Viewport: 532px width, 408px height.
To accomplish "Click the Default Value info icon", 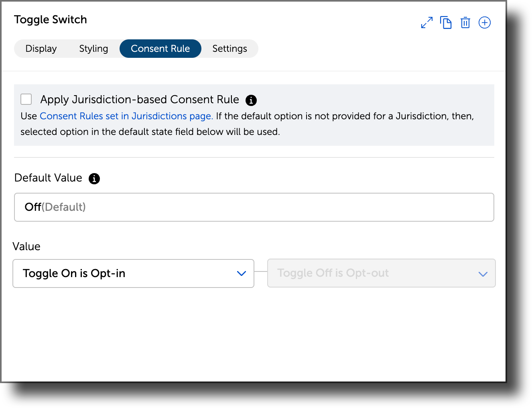I will [x=95, y=179].
